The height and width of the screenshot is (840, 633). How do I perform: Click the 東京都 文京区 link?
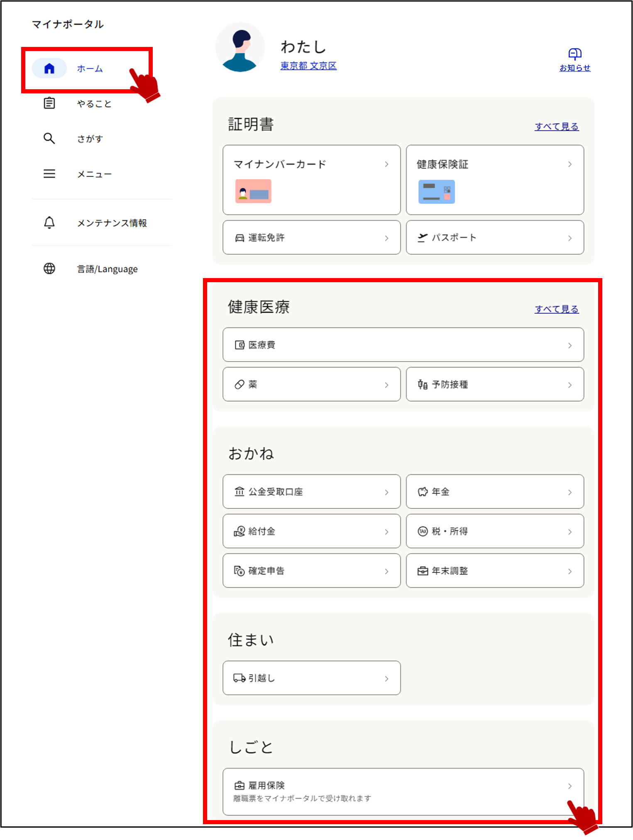pos(308,66)
